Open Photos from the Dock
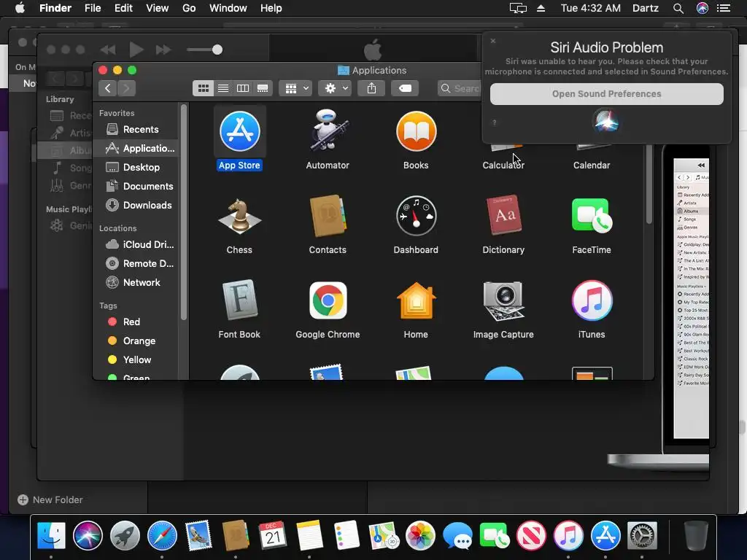747x560 pixels. 420,536
